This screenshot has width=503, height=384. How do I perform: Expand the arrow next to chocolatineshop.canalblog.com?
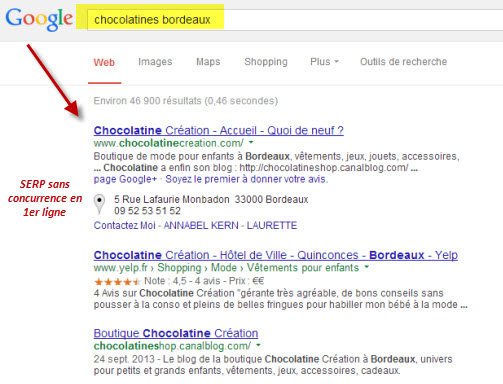tap(258, 345)
